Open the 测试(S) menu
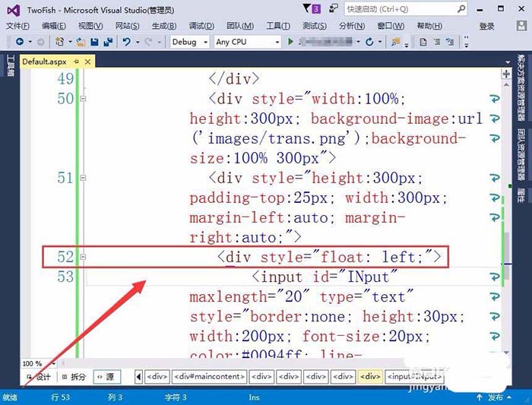This screenshot has height=405, width=532. coord(315,26)
